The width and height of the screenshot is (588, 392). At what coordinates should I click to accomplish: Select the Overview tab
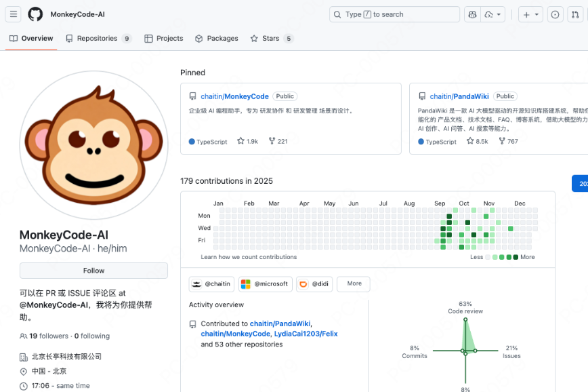[31, 38]
